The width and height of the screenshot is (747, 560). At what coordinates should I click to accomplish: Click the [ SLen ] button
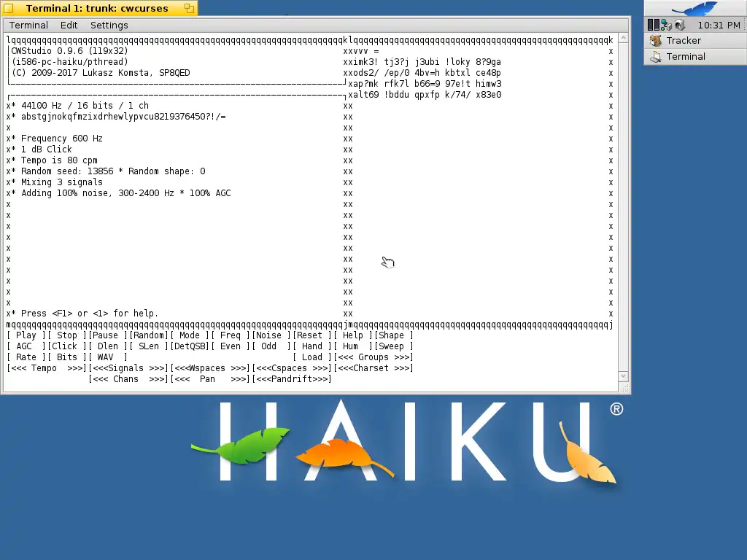149,346
